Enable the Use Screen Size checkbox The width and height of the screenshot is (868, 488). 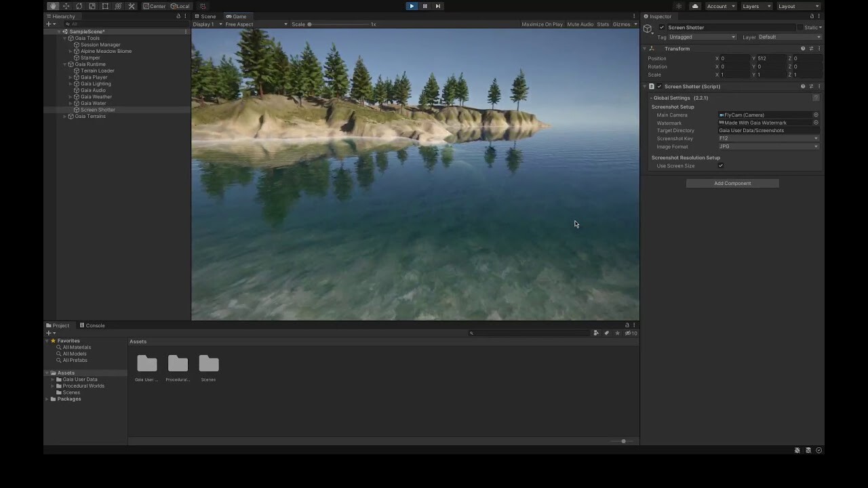[x=721, y=165]
